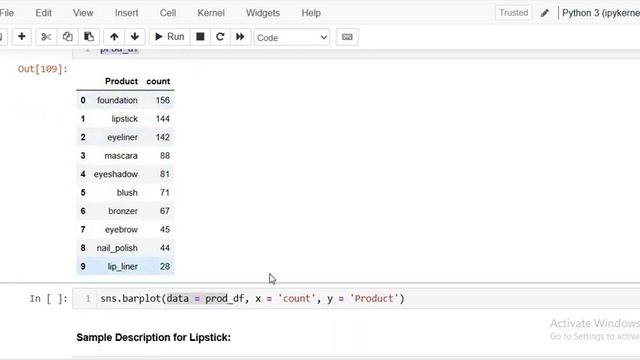Restart the kernel icon
The height and width of the screenshot is (360, 640).
pyautogui.click(x=220, y=37)
